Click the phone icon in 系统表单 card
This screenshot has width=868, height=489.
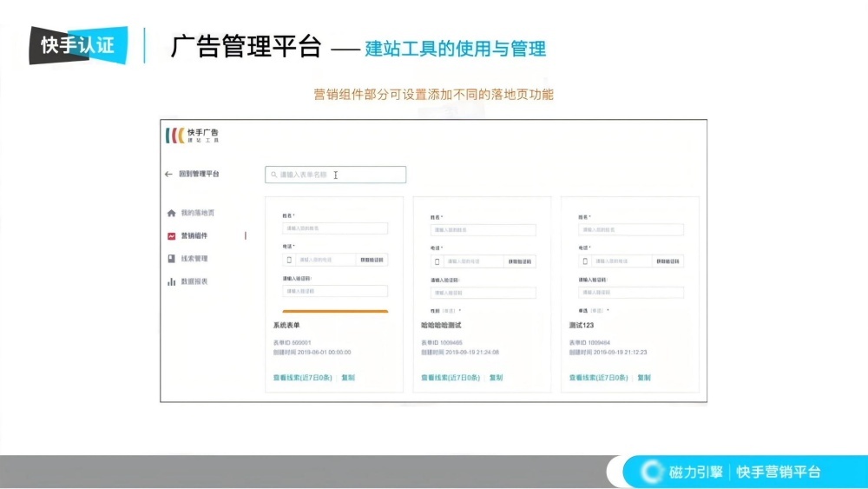click(x=289, y=260)
